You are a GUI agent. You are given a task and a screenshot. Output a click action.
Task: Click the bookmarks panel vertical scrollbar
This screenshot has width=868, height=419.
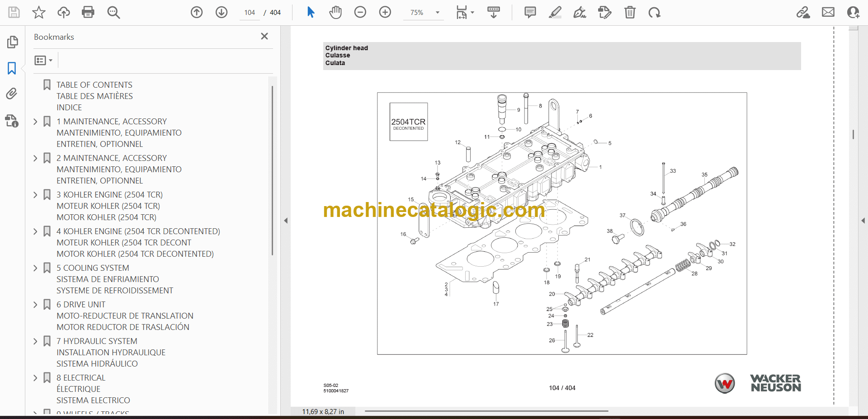pyautogui.click(x=272, y=170)
